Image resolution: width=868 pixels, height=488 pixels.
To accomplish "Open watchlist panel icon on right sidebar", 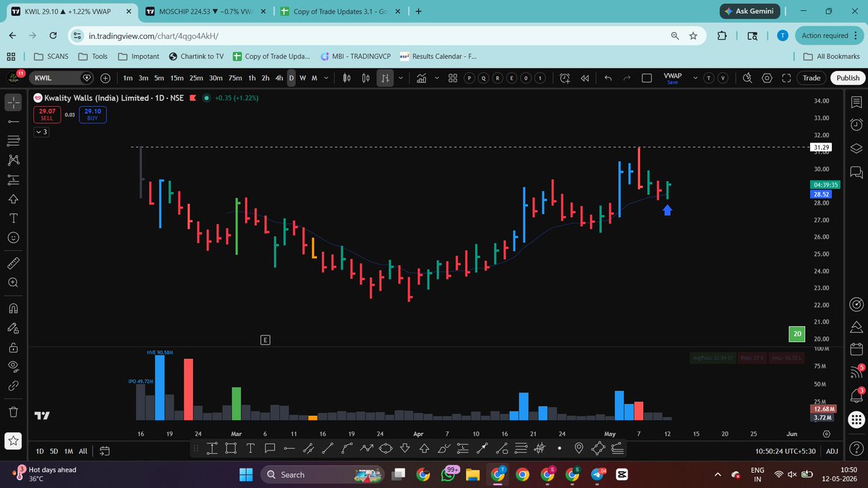I will coord(856,103).
